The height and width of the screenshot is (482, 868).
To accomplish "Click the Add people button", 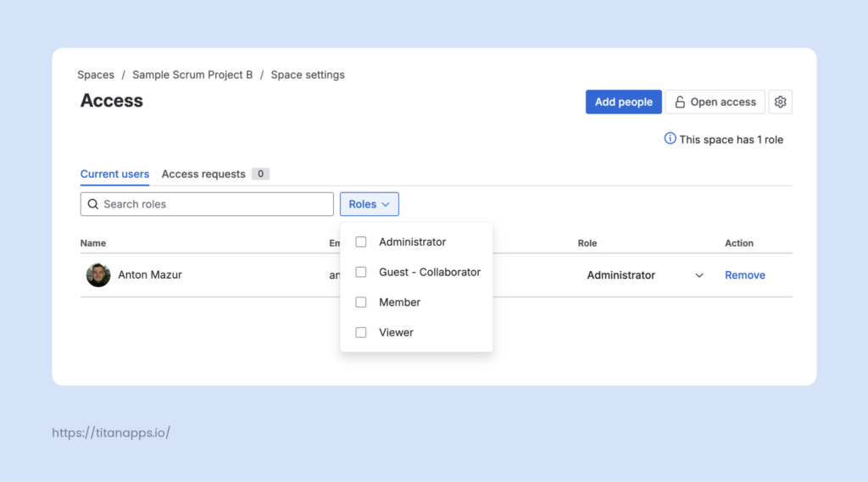I will [623, 102].
